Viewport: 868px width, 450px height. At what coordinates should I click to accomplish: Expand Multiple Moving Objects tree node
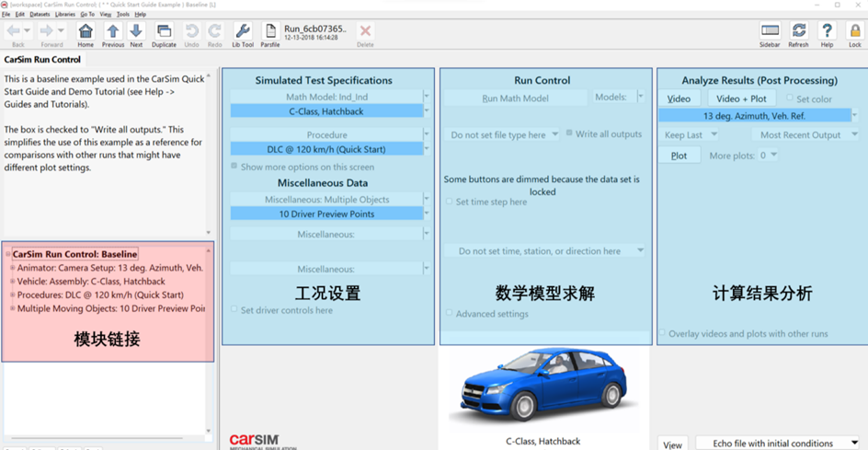[13, 308]
